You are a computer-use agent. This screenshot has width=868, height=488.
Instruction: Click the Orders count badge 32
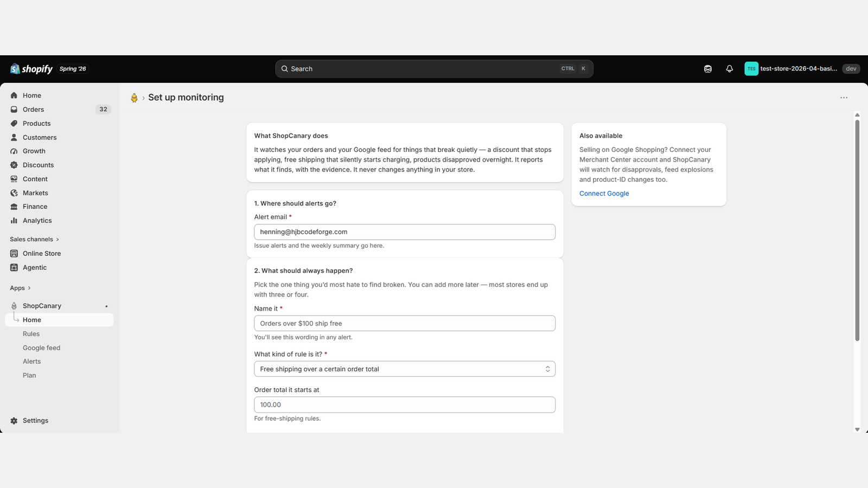pyautogui.click(x=103, y=110)
